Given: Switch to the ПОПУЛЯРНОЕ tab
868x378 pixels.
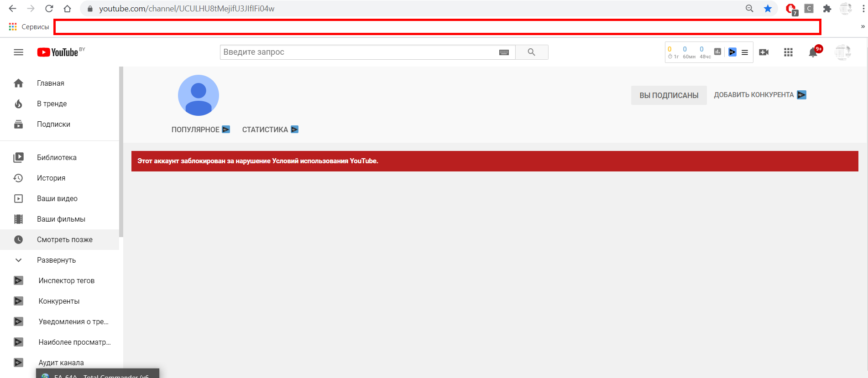Looking at the screenshot, I should pos(195,129).
